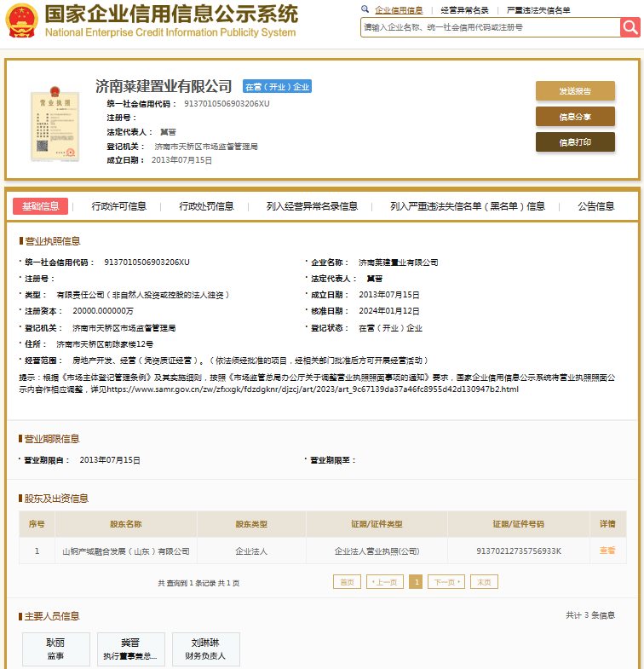The height and width of the screenshot is (669, 644).
Task: Open the 公告信息 tab
Action: [595, 206]
